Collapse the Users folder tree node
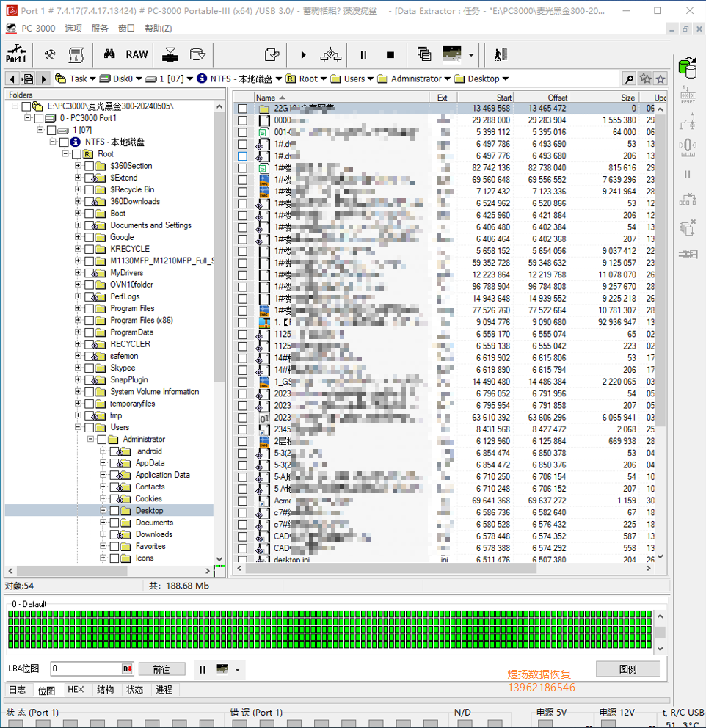Image resolution: width=706 pixels, height=728 pixels. click(78, 427)
